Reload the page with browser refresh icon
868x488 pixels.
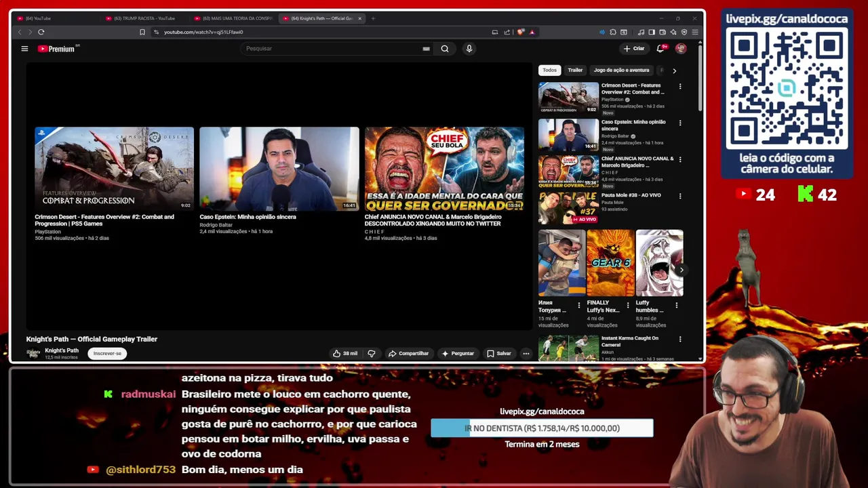41,32
